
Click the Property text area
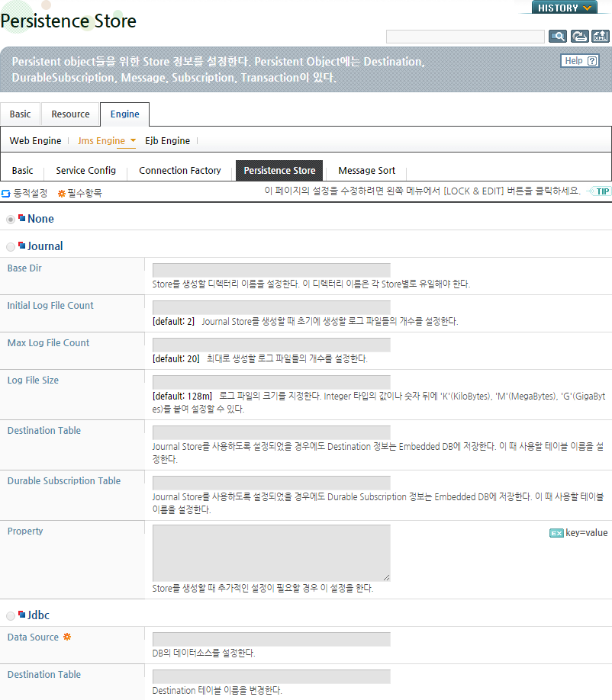click(x=271, y=553)
